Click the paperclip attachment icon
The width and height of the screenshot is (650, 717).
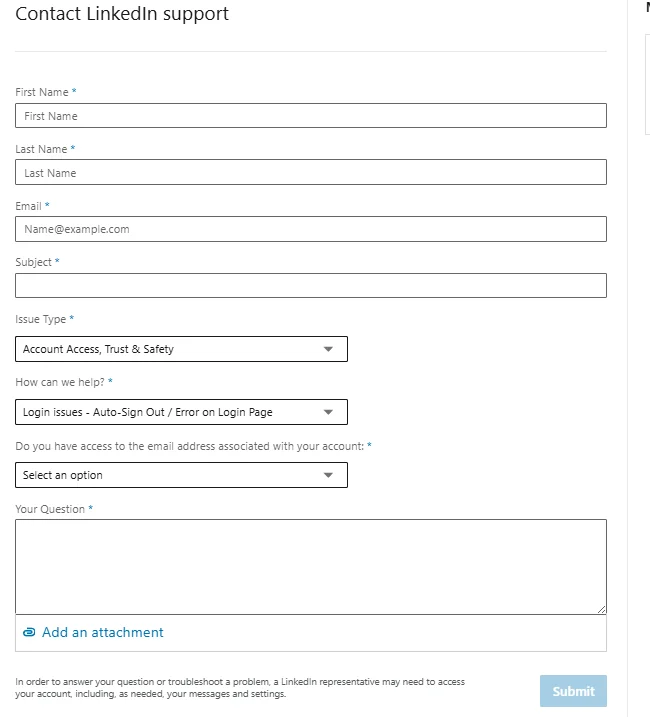[29, 632]
